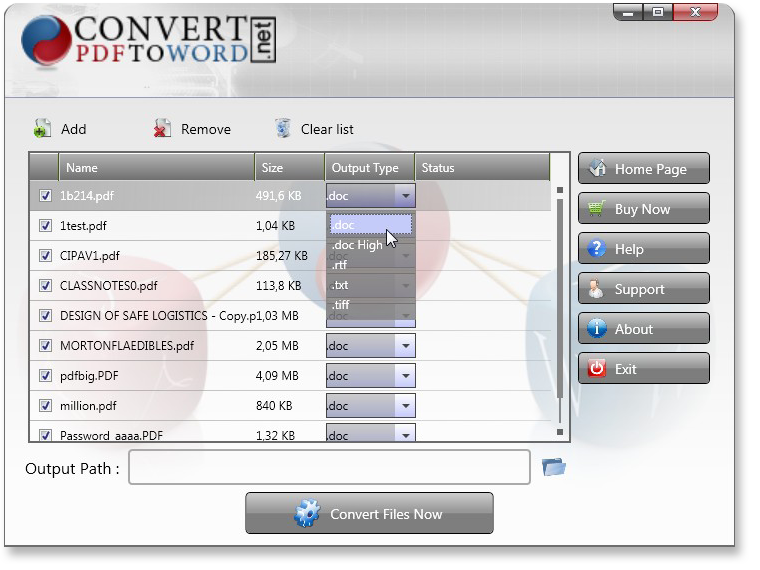Choose .rtf output format

(x=371, y=265)
